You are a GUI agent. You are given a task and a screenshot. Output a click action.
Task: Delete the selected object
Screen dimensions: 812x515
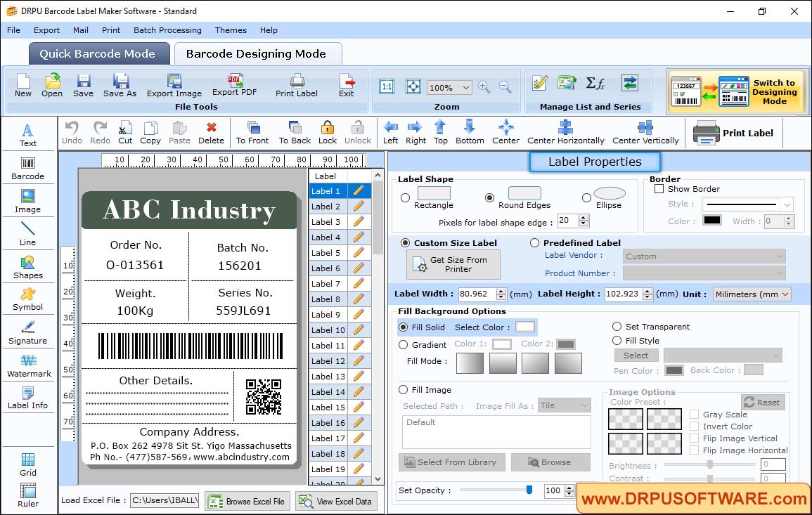pyautogui.click(x=212, y=133)
